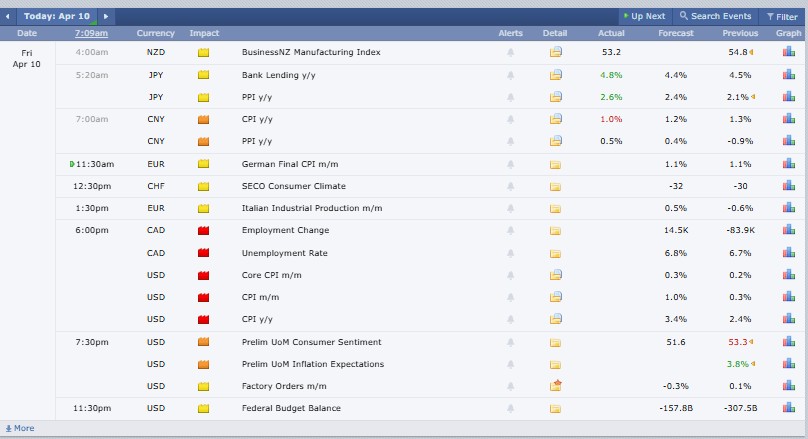
Task: Open detail folder for BusinessNZ Manufacturing Index
Action: pos(556,52)
